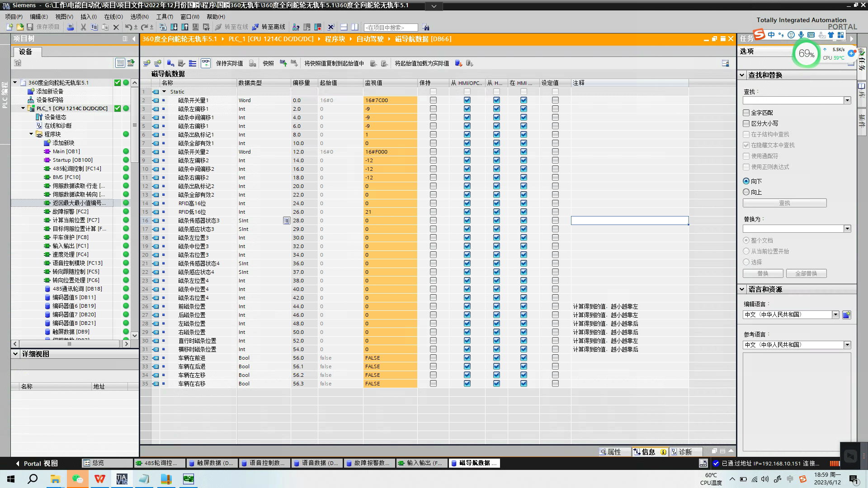Switch to Portal 视图
The height and width of the screenshot is (488, 868).
[37, 463]
